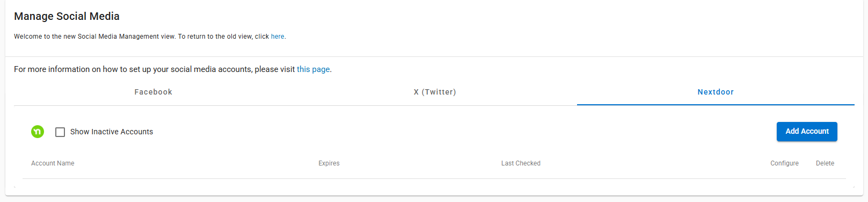Click the welcome message about the new view
The image size is (868, 202).
pyautogui.click(x=150, y=37)
